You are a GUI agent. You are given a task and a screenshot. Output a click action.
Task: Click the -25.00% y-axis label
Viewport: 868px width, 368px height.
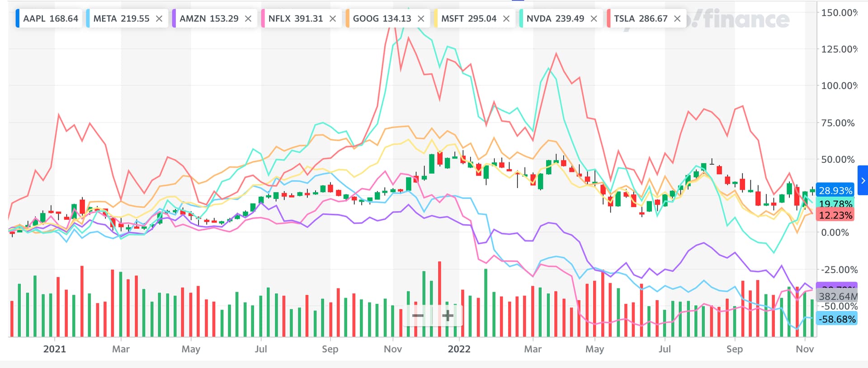[x=839, y=269]
